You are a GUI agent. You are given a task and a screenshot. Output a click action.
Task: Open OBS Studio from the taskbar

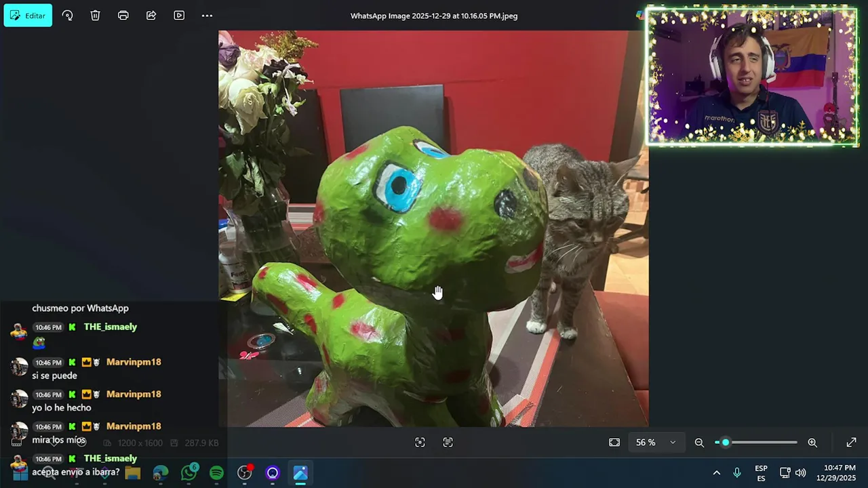coord(245,472)
